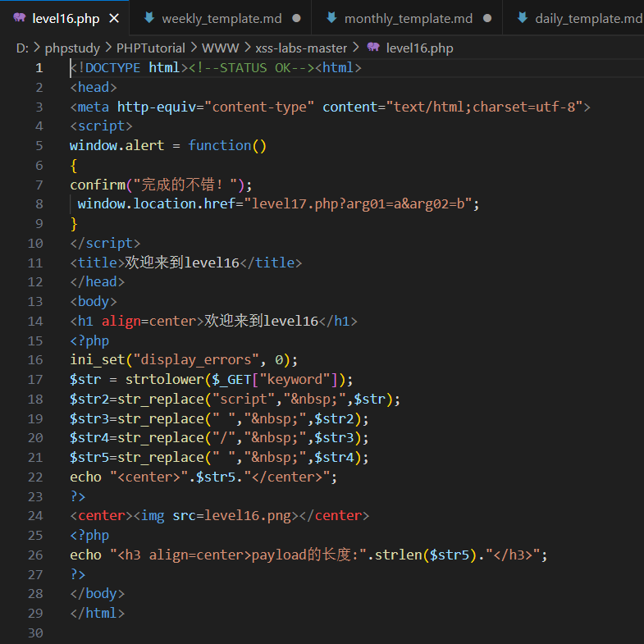Click the </script> tag on line 10
The width and height of the screenshot is (644, 644).
(105, 243)
